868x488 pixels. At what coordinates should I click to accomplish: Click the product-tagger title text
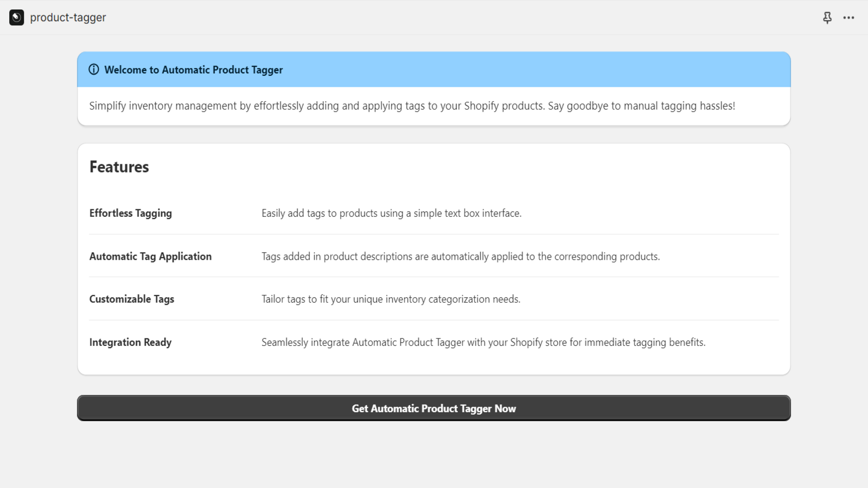[68, 17]
